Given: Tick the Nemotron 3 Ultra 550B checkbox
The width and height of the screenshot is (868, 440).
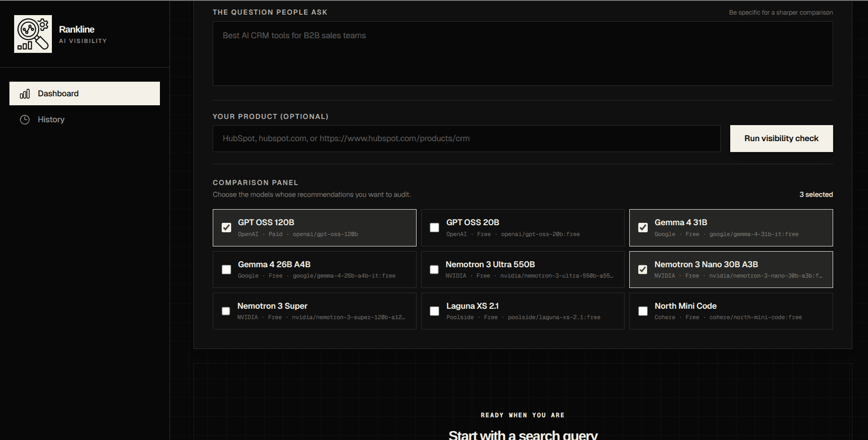Looking at the screenshot, I should (x=434, y=270).
